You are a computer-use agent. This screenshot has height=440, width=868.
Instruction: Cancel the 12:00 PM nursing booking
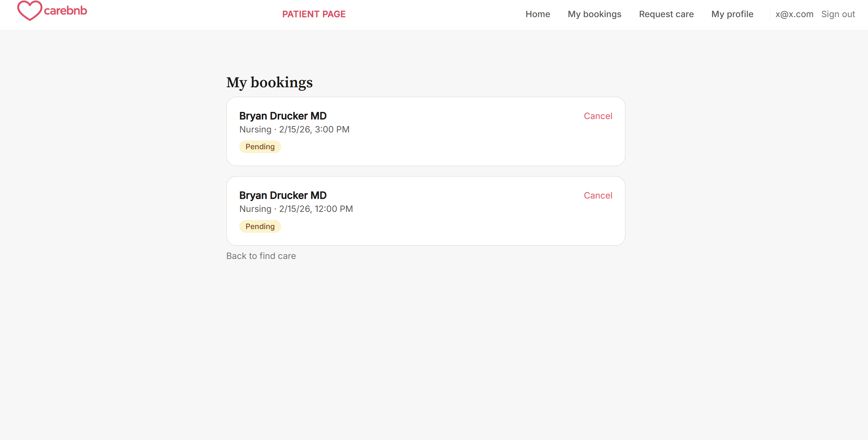[597, 195]
